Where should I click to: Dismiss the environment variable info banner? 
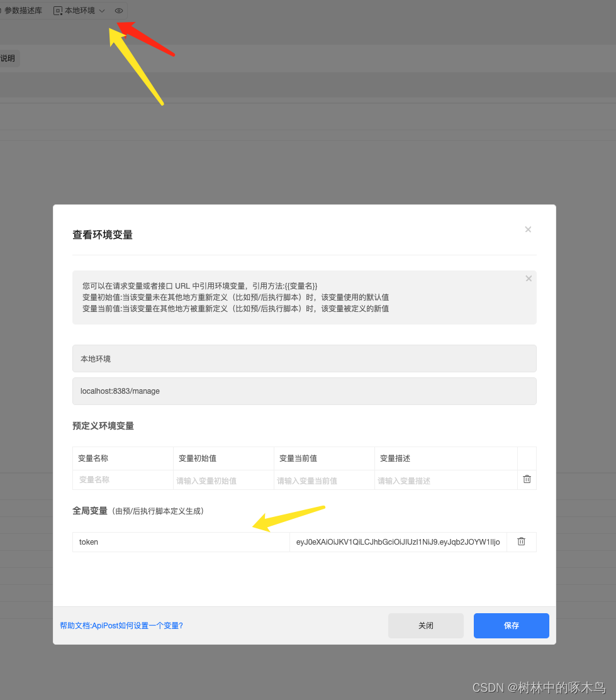(529, 278)
